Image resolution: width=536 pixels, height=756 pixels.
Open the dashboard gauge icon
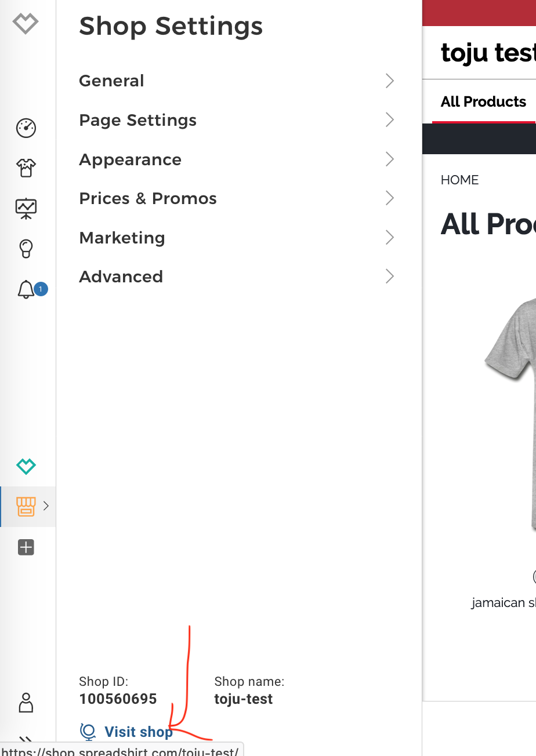click(26, 128)
